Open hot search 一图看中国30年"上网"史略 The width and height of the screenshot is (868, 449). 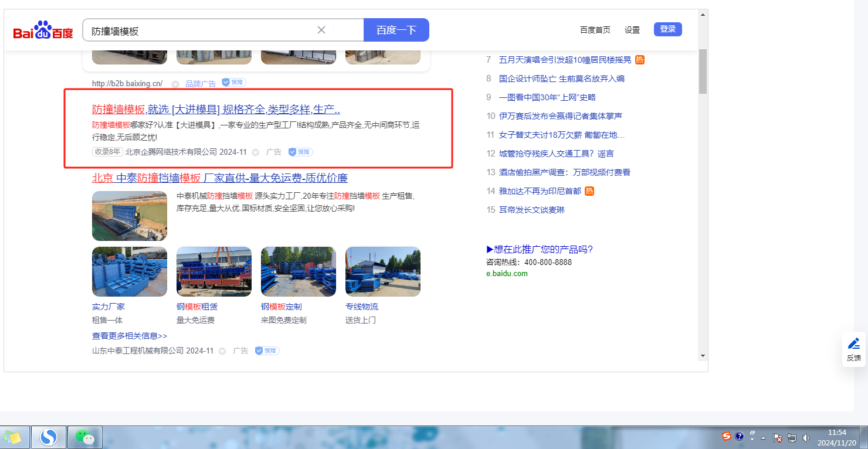[547, 97]
